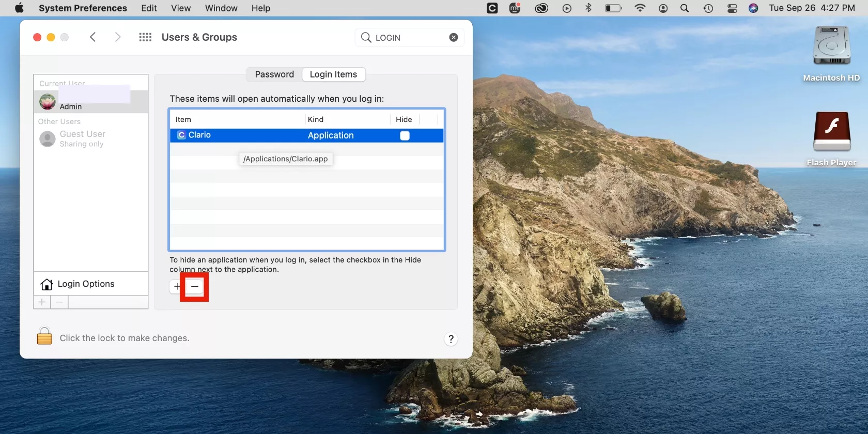The width and height of the screenshot is (868, 434).
Task: Open Control Center in the menu bar
Action: click(732, 8)
